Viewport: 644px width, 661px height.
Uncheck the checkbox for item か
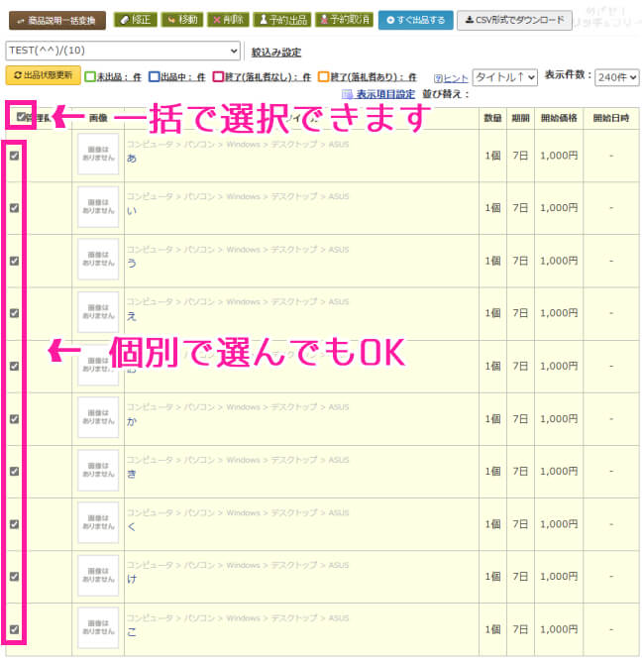click(x=14, y=418)
